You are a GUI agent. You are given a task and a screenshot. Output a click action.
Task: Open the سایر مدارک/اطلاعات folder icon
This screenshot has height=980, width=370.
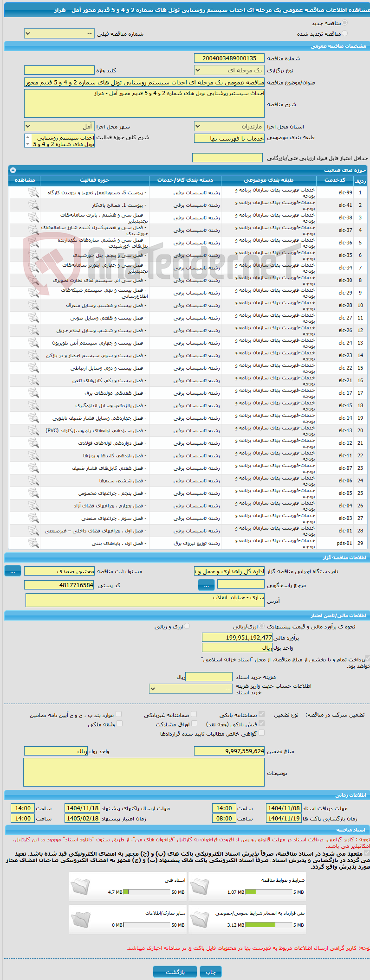tap(80, 919)
